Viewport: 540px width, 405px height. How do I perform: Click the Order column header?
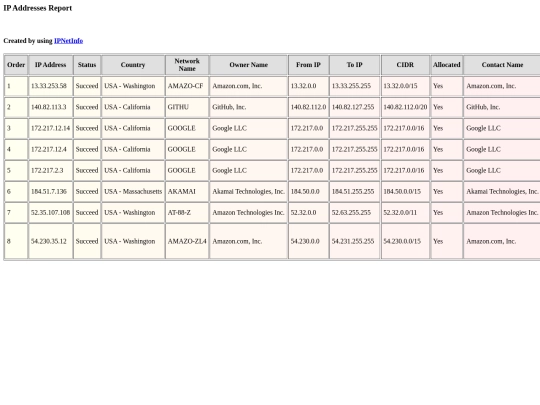click(16, 65)
